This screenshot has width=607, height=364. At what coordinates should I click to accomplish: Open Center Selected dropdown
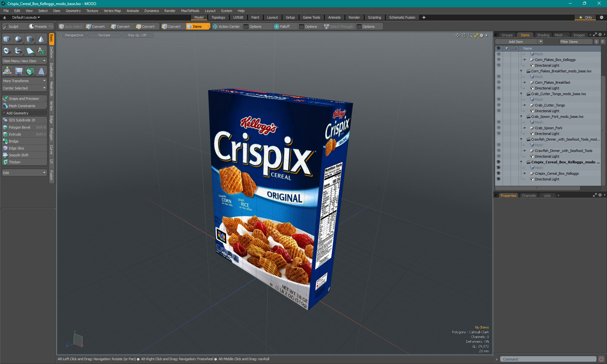[x=24, y=88]
